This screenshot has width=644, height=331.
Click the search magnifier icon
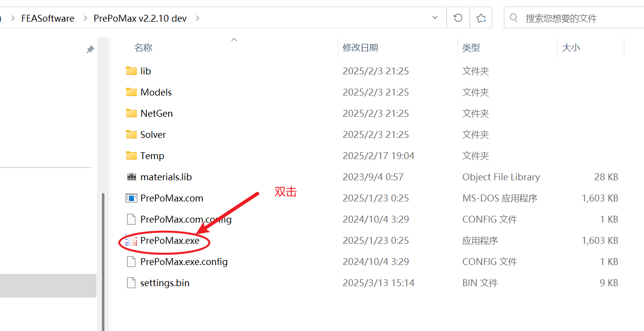click(514, 18)
